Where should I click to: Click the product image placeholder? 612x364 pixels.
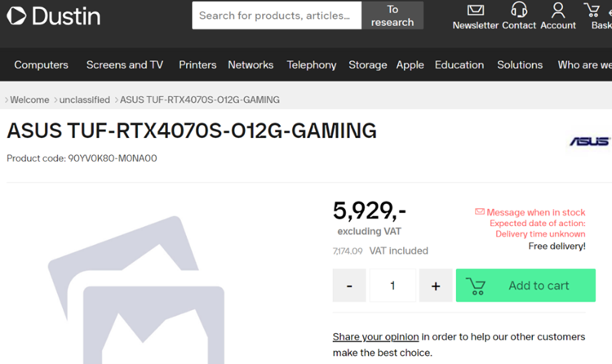[136, 290]
